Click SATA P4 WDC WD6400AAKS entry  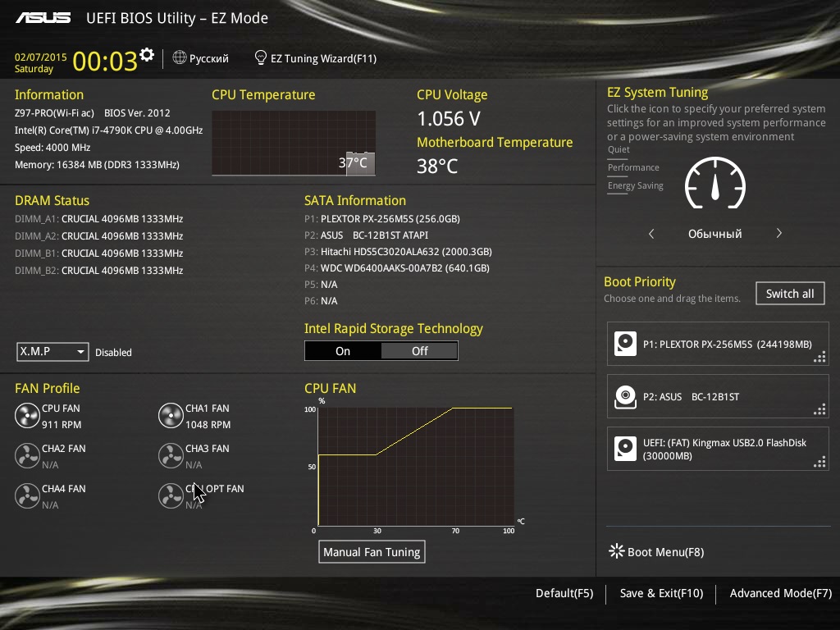(397, 268)
